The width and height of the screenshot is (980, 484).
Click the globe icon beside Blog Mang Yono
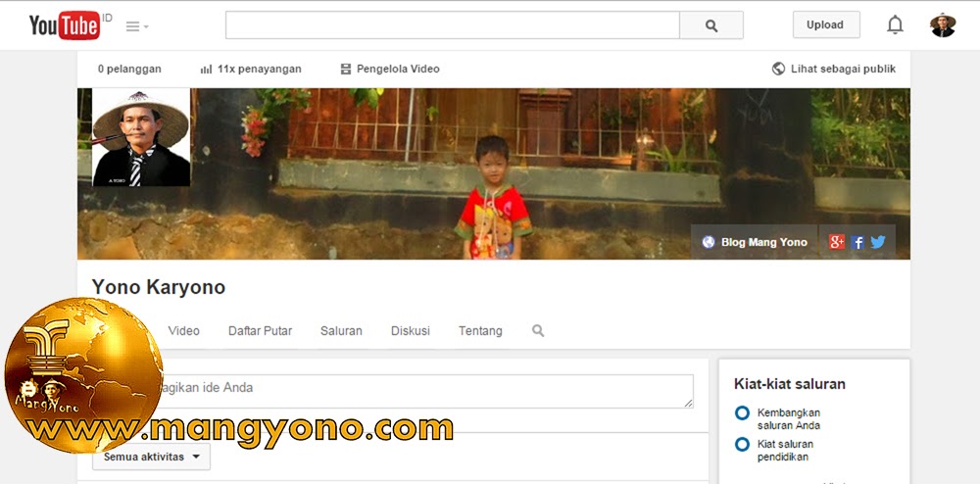(x=709, y=242)
